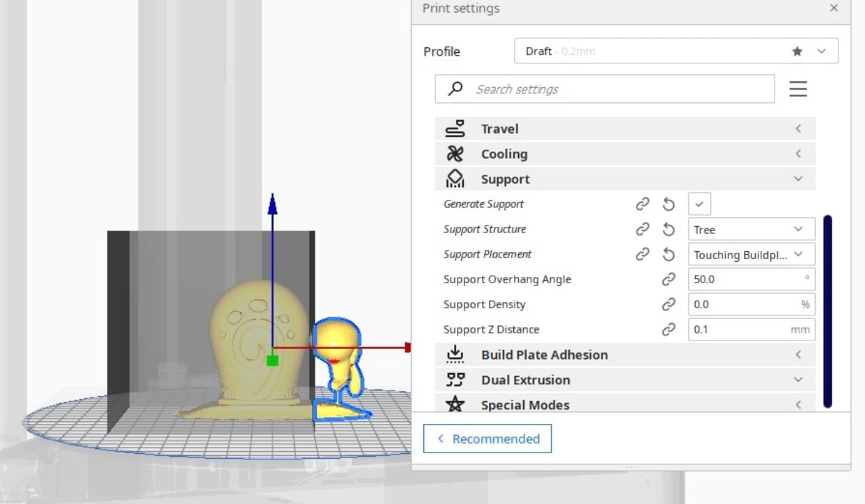This screenshot has width=865, height=504.
Task: Click the Profile label
Action: 442,52
